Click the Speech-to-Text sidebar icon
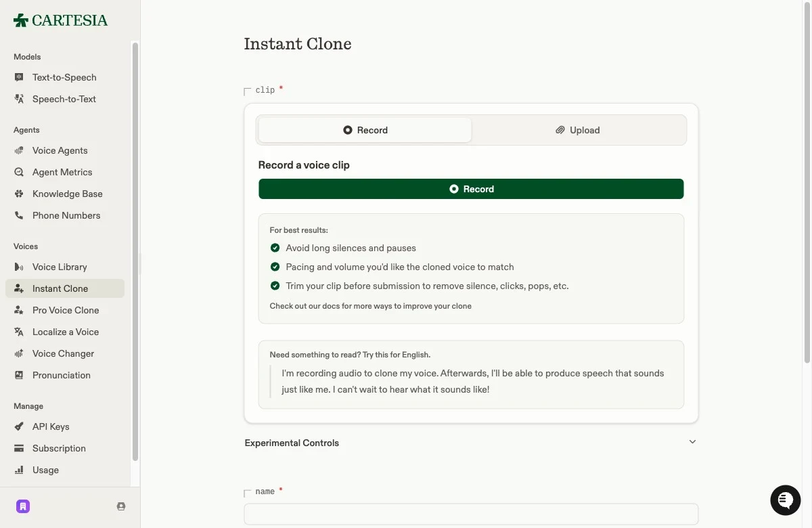812x528 pixels. click(19, 99)
